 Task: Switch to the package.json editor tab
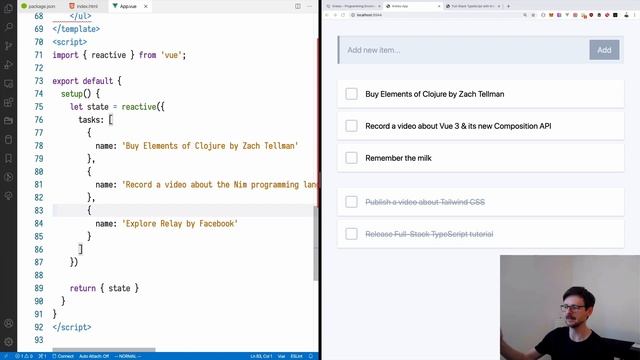tap(38, 6)
